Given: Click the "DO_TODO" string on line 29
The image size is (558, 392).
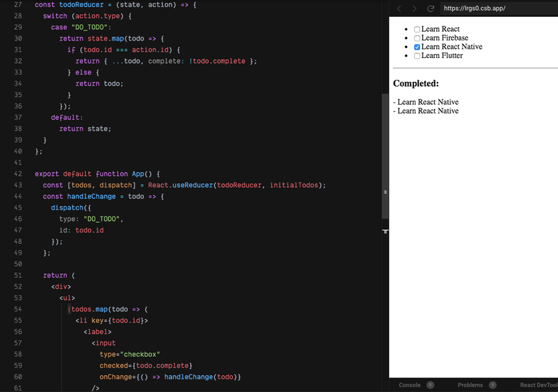Looking at the screenshot, I should pyautogui.click(x=89, y=28).
